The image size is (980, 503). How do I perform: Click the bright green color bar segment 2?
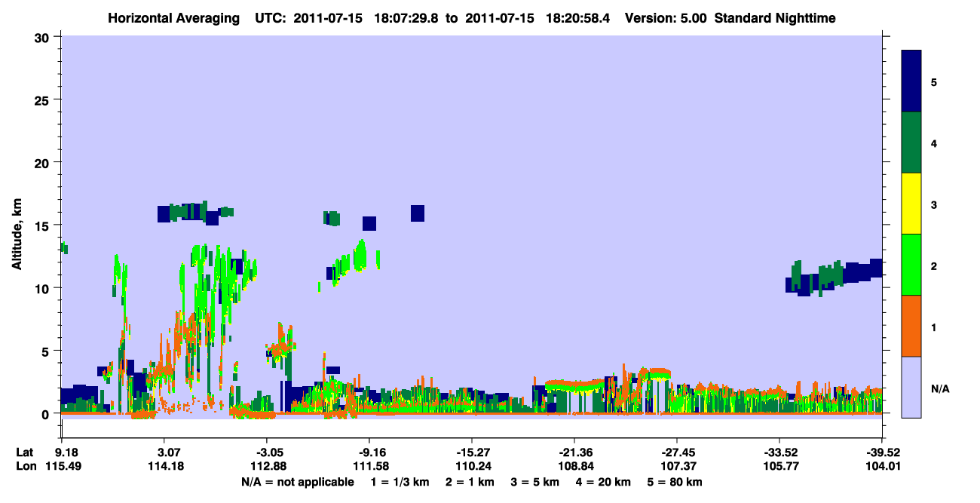tap(911, 265)
